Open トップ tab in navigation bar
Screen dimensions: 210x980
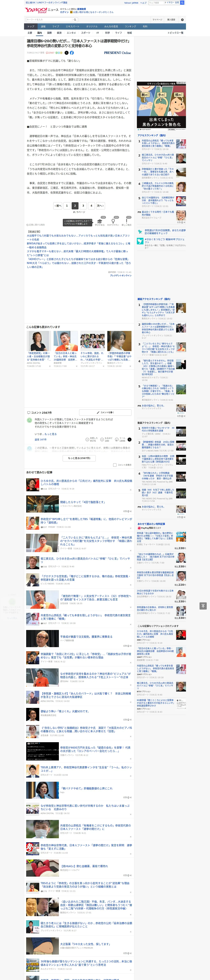31,27
